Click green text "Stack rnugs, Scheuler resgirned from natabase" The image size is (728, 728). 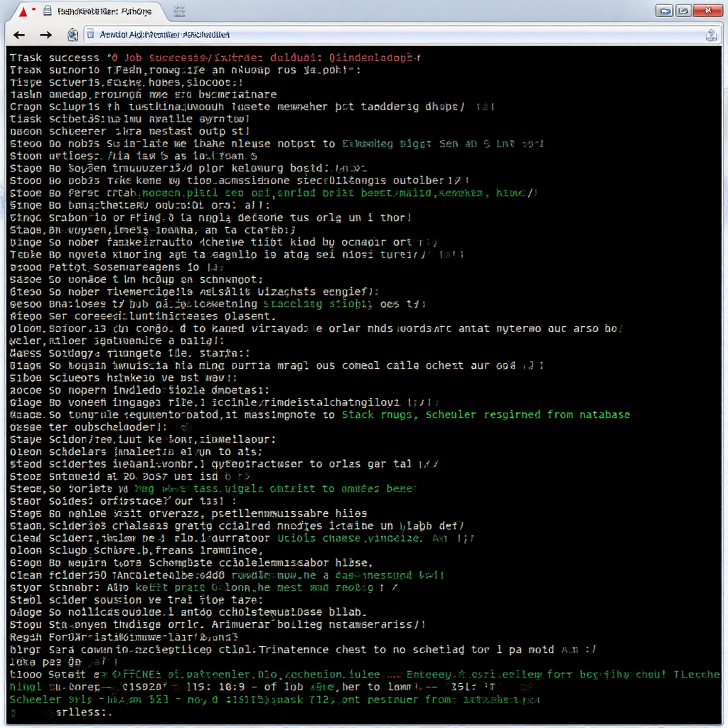(486, 414)
